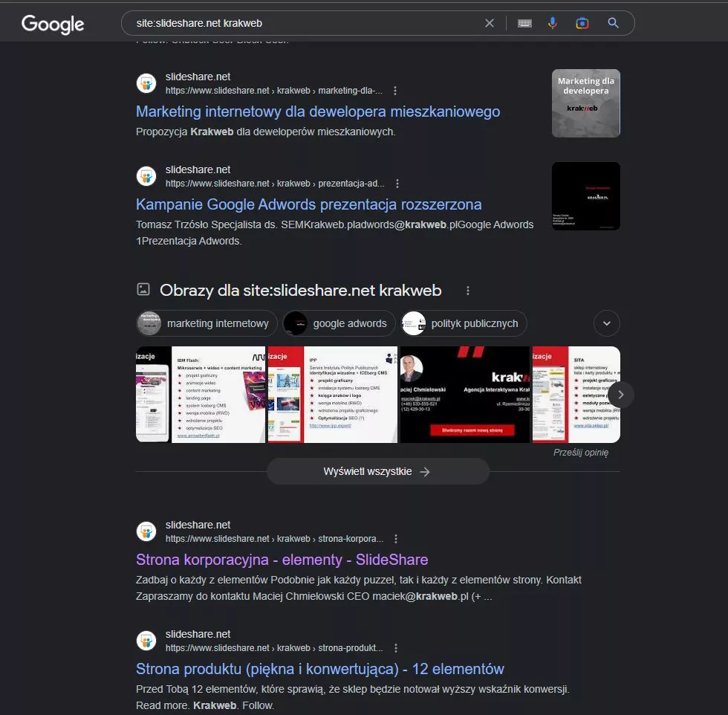Click URL breadcrumb ending in 'strona-produkt...'
This screenshot has width=728, height=715.
click(x=274, y=648)
